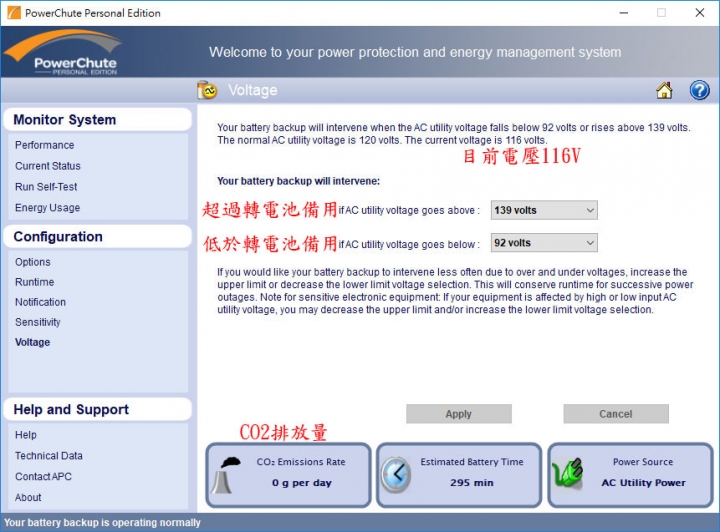Open Notification settings

click(x=40, y=302)
